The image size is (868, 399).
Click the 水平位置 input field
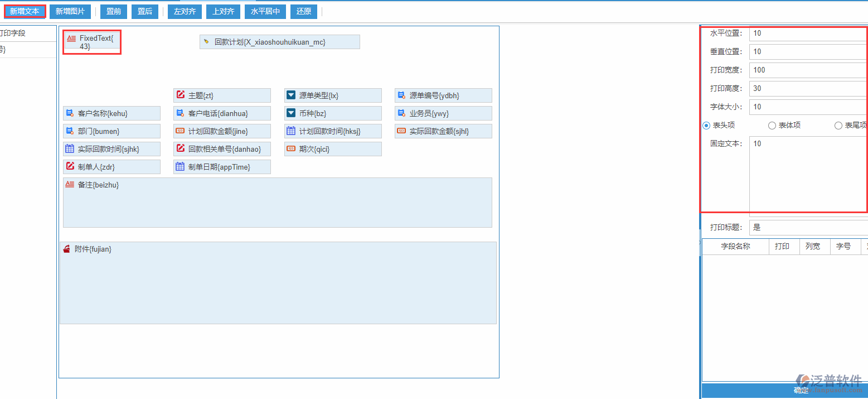coord(808,33)
